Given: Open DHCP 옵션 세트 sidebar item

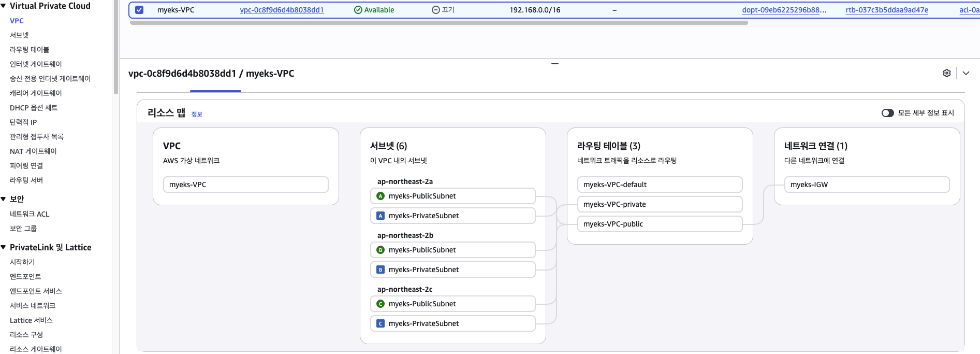Looking at the screenshot, I should (34, 108).
